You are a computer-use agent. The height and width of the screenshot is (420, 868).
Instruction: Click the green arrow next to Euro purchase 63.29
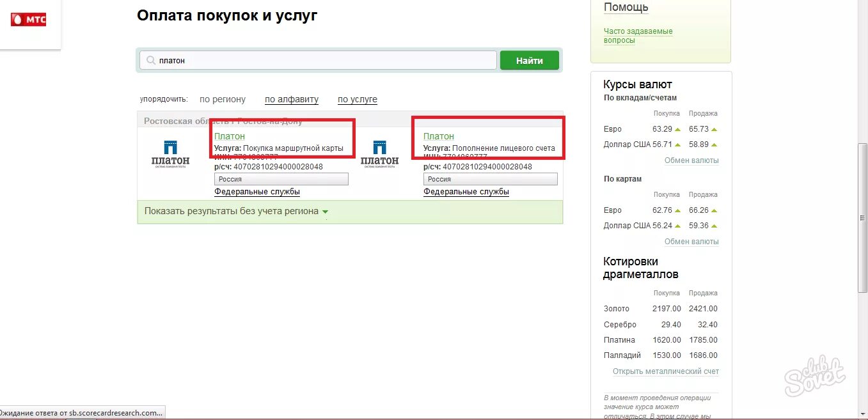pyautogui.click(x=679, y=129)
